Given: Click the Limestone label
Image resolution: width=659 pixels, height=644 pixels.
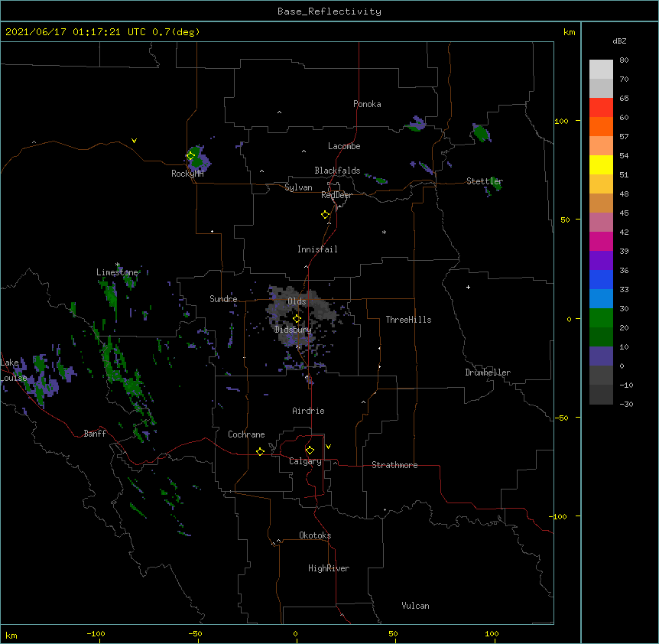Looking at the screenshot, I should [x=117, y=272].
